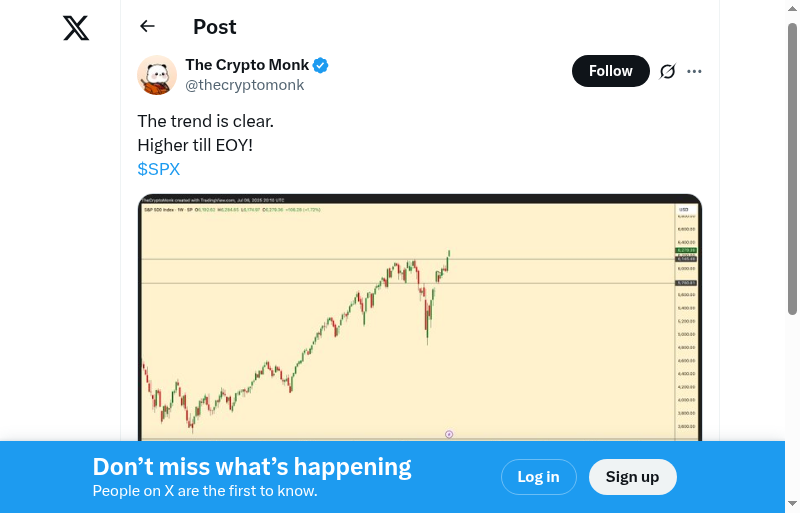Click the Grok icon beside Follow
This screenshot has width=800, height=513.
click(x=668, y=71)
